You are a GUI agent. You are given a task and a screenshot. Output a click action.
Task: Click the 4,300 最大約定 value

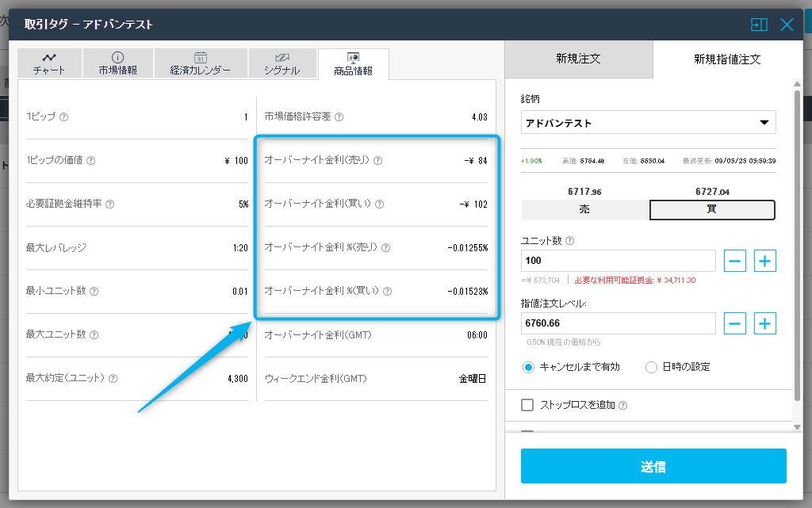[x=238, y=379]
